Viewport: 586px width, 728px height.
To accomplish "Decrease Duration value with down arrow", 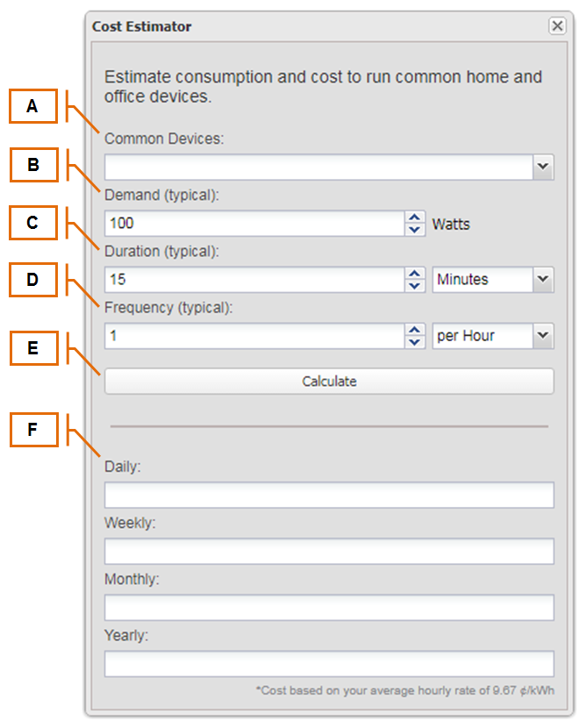I will click(415, 286).
